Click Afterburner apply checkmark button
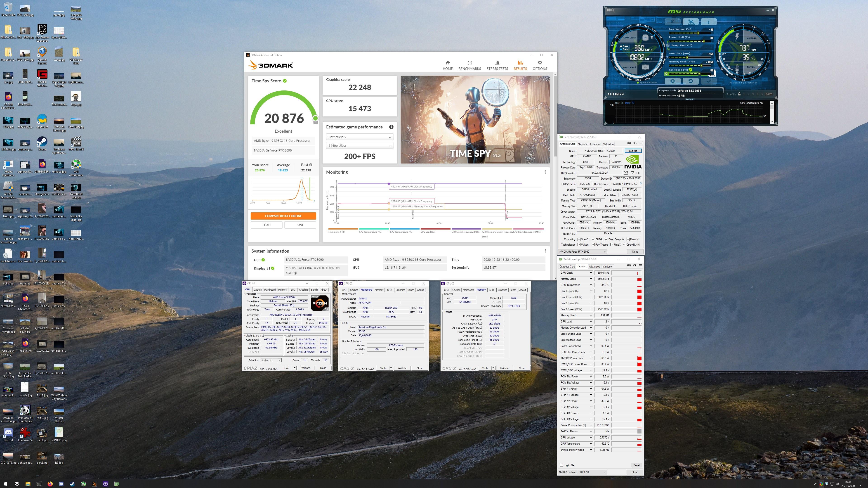Screen dimensions: 868x488 (709, 81)
